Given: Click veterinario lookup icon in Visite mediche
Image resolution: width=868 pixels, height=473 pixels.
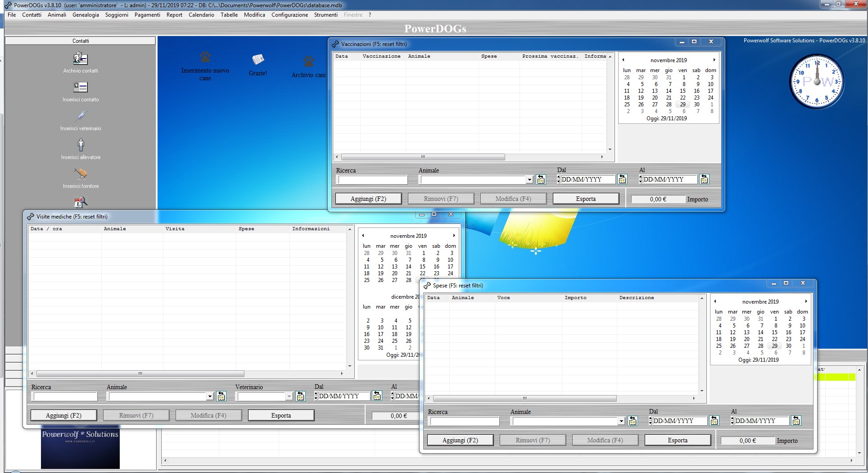Looking at the screenshot, I should [300, 396].
